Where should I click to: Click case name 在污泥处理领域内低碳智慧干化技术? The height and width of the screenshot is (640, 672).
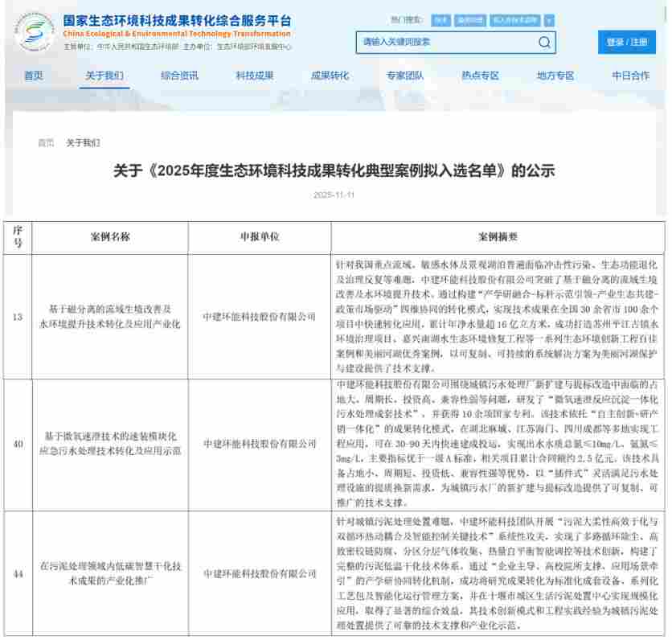coord(110,573)
